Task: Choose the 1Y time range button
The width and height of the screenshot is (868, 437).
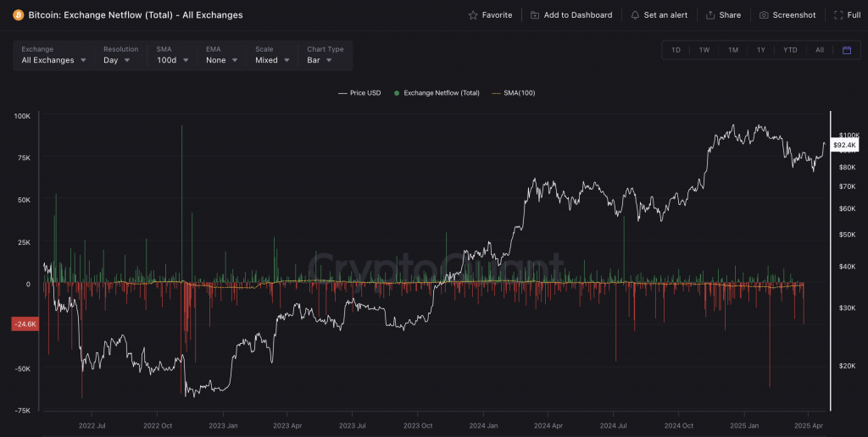Action: 761,50
